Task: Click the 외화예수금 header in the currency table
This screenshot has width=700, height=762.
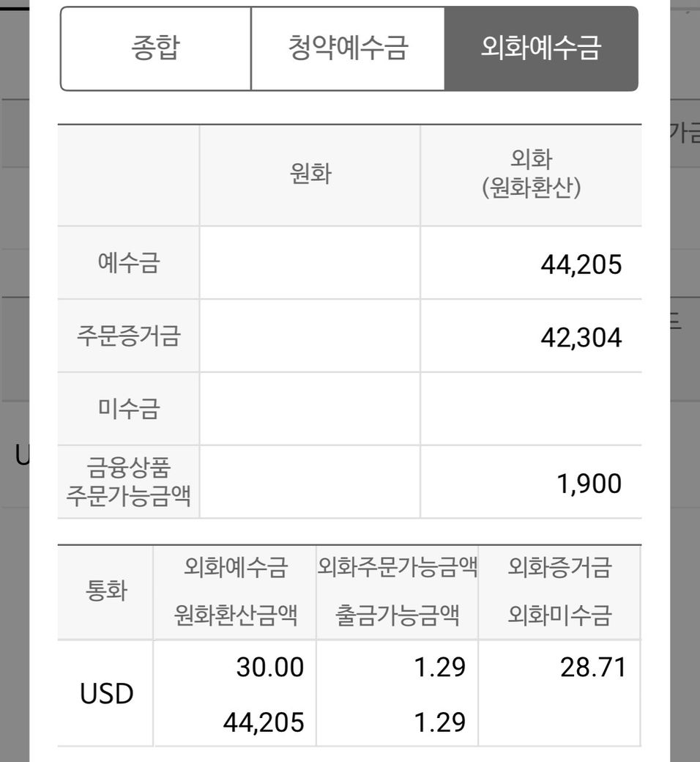Action: click(236, 568)
